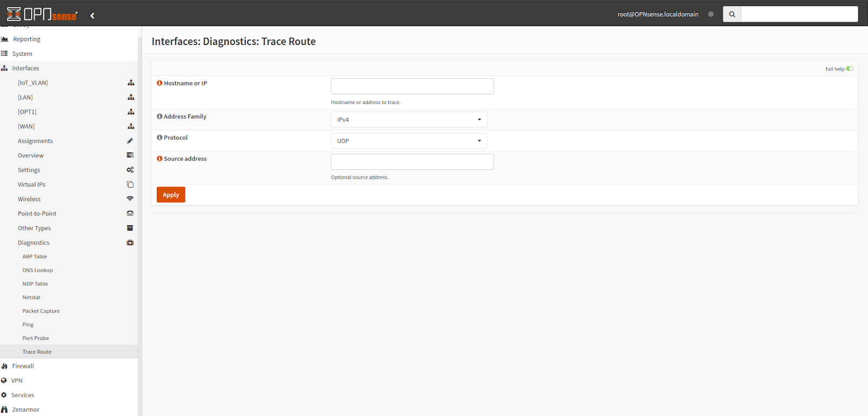
Task: Click the search magnifier icon
Action: (732, 14)
